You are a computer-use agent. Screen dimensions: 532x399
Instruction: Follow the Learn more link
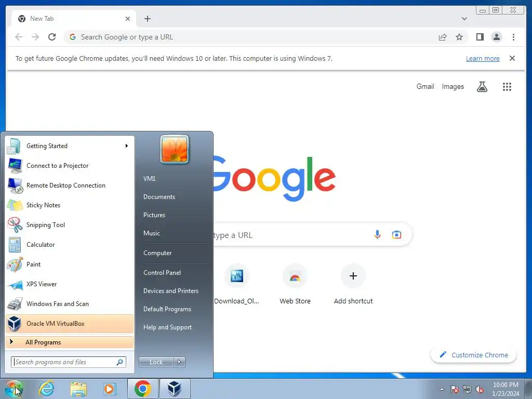pos(483,58)
